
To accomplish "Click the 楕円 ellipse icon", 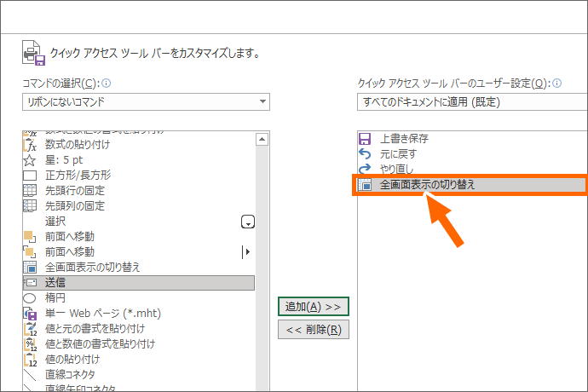I will [x=30, y=298].
